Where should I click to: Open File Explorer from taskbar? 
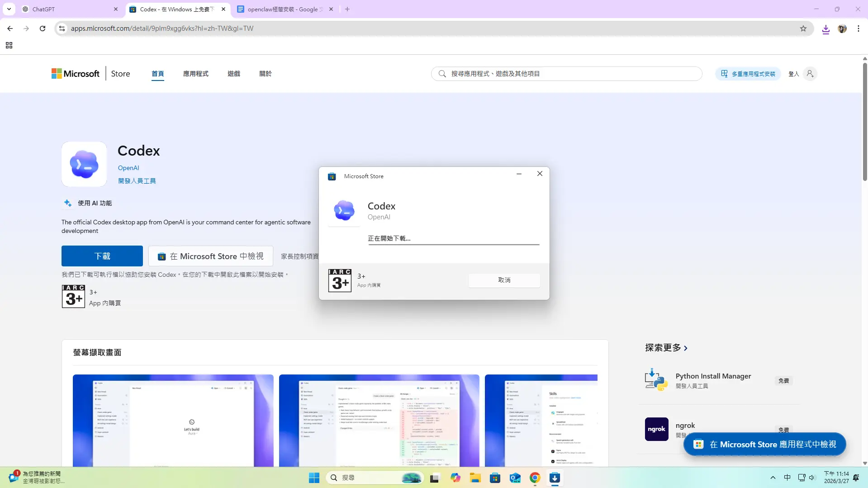coord(475,478)
